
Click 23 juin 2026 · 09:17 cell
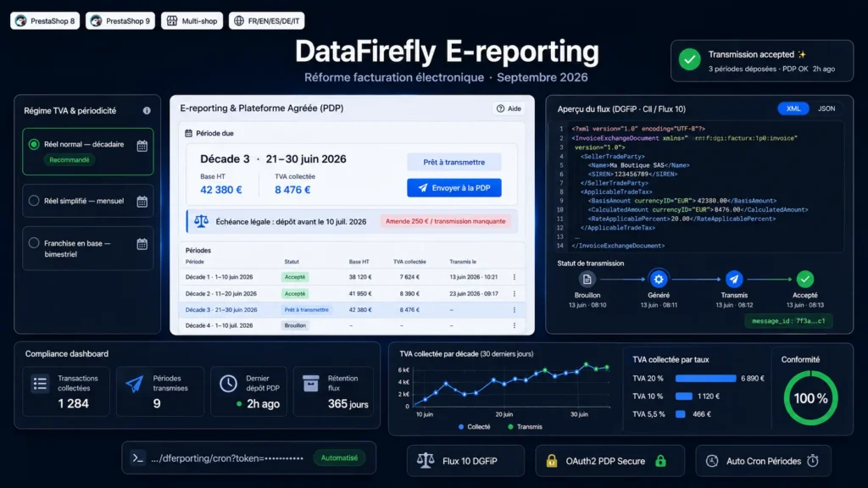coord(474,294)
